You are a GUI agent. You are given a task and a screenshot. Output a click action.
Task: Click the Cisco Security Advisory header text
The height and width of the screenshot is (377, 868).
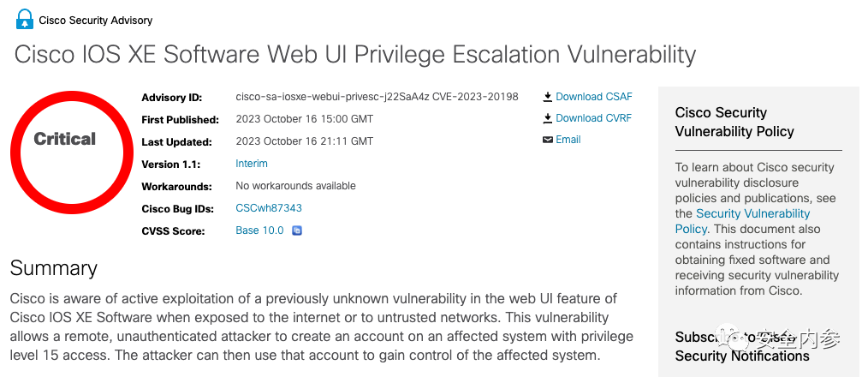pyautogui.click(x=95, y=21)
